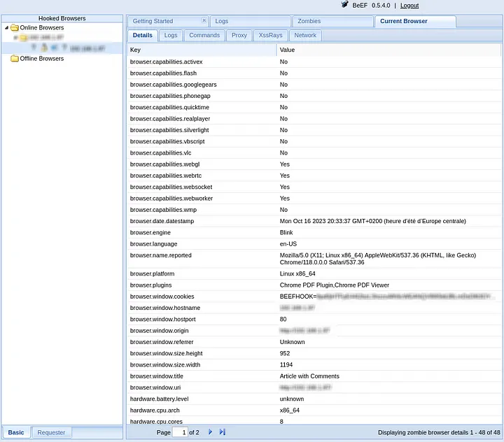Collapse the Online Browsers tree node
Image resolution: width=504 pixels, height=442 pixels.
[x=6, y=28]
